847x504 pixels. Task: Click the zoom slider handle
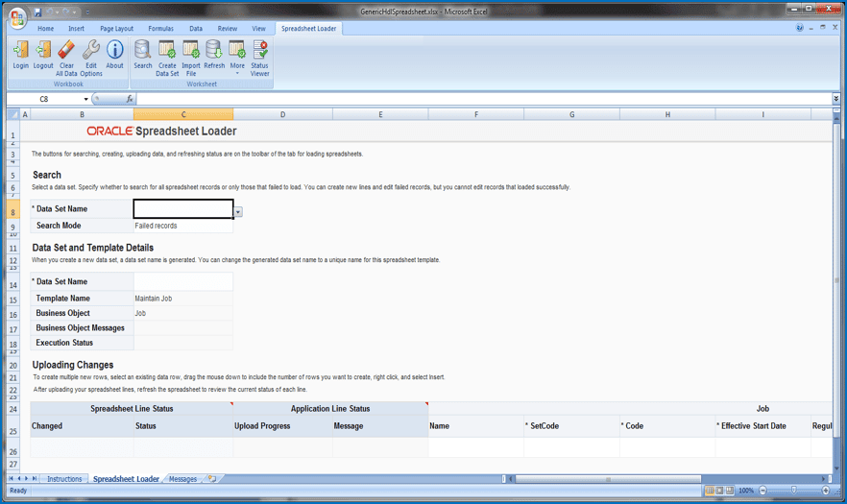tap(793, 491)
